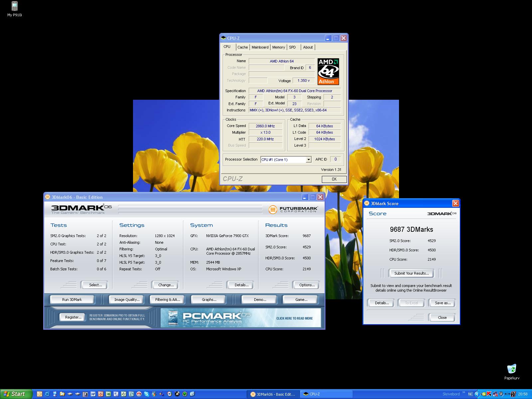The width and height of the screenshot is (532, 399).
Task: Open the Processor Selection dropdown
Action: pos(309,160)
